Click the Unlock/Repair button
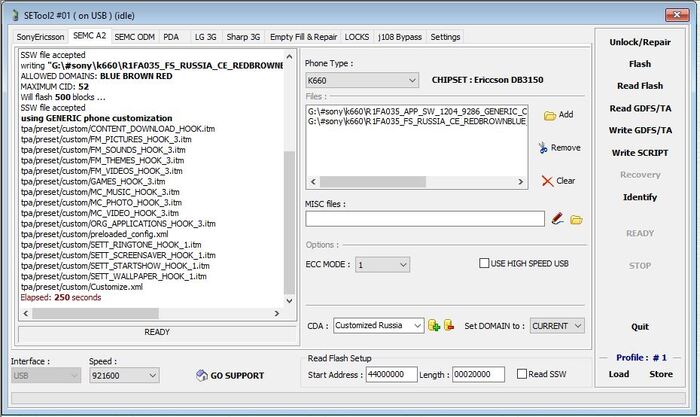This screenshot has width=700, height=417. click(640, 42)
